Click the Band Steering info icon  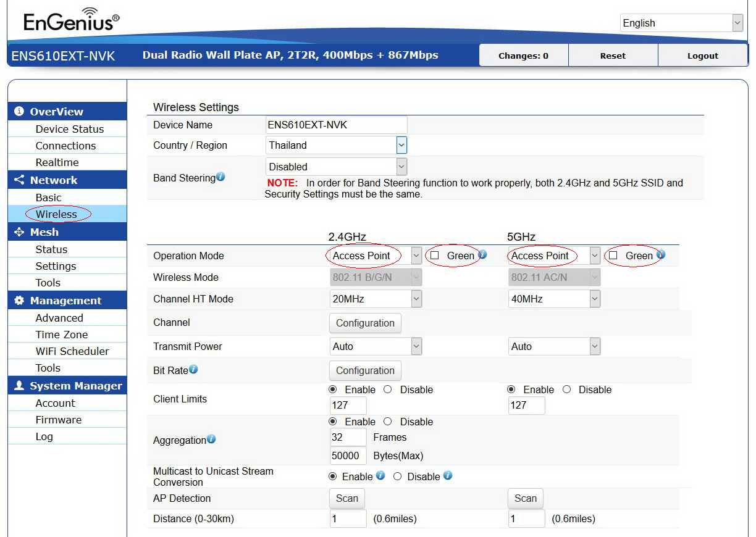coord(220,177)
